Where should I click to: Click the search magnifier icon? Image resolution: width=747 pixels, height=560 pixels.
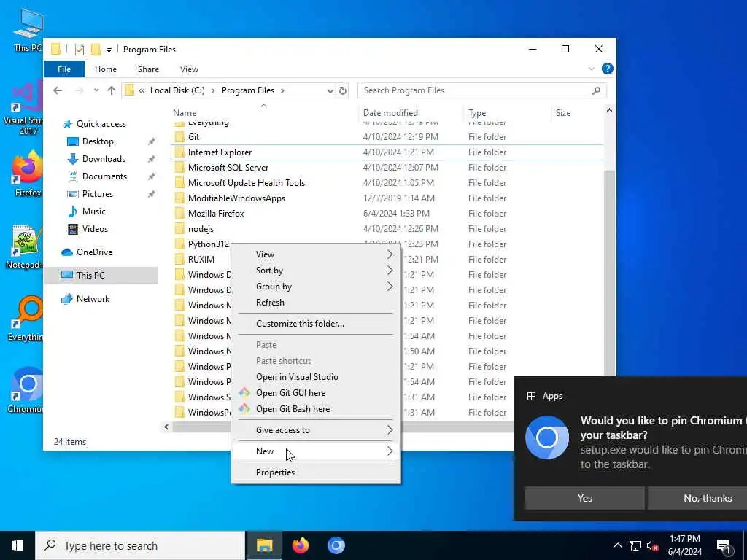coord(596,90)
